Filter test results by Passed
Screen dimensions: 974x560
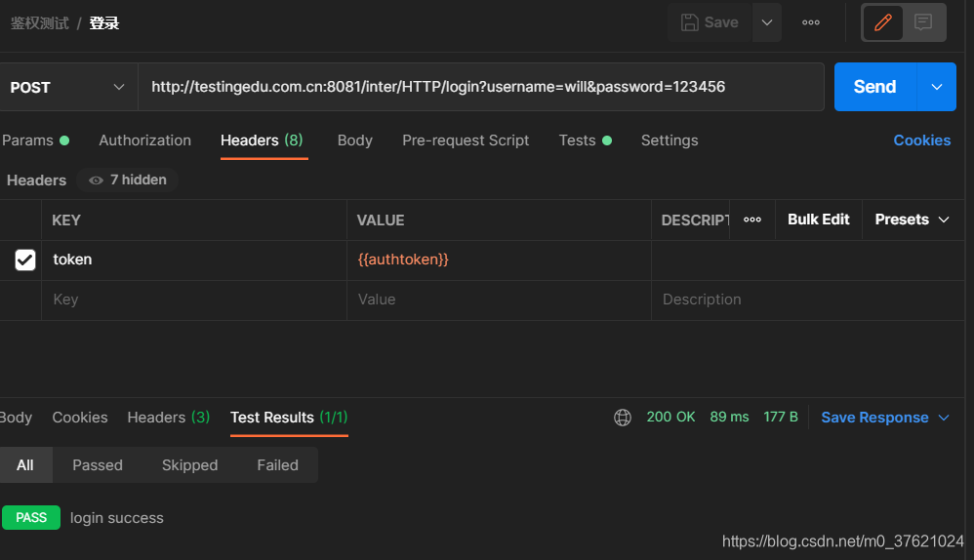point(98,465)
